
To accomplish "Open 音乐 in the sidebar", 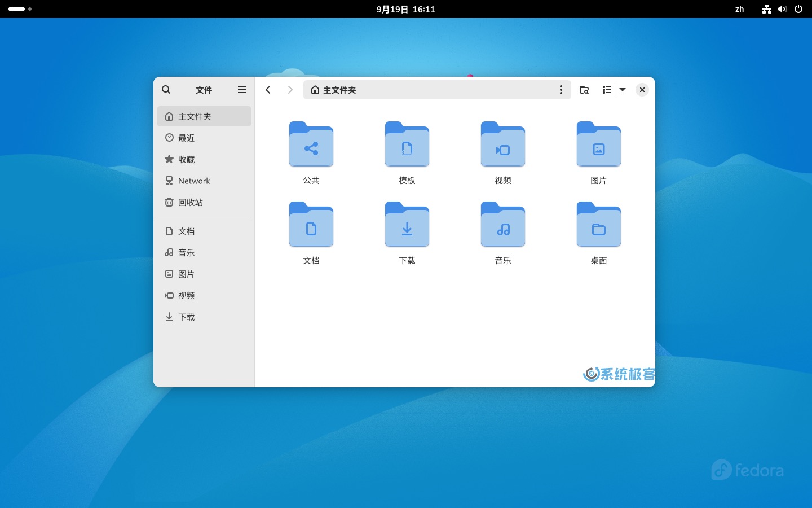I will click(204, 252).
